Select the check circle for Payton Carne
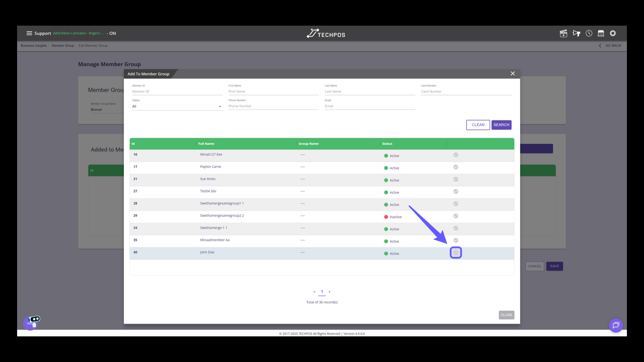This screenshot has height=362, width=644. pyautogui.click(x=456, y=167)
